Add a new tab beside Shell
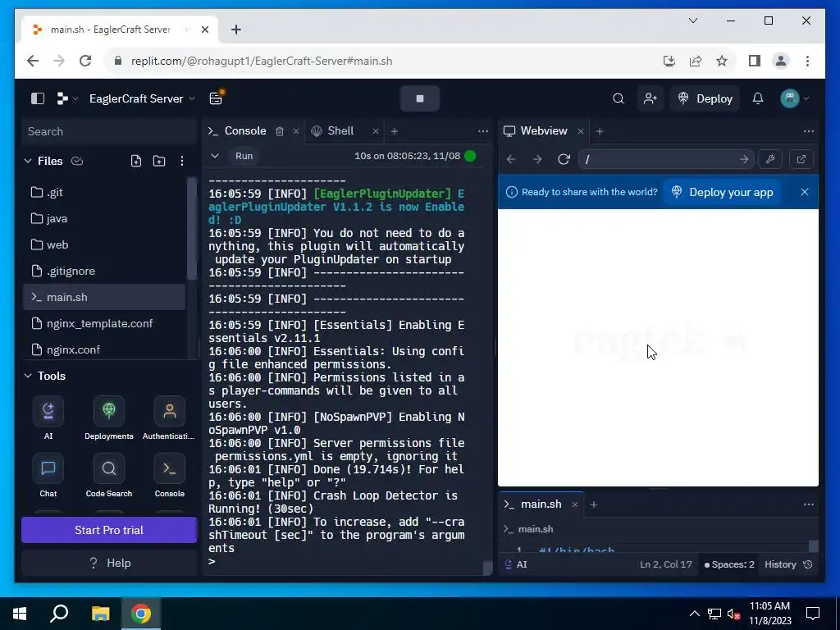Image resolution: width=840 pixels, height=630 pixels. pyautogui.click(x=395, y=131)
